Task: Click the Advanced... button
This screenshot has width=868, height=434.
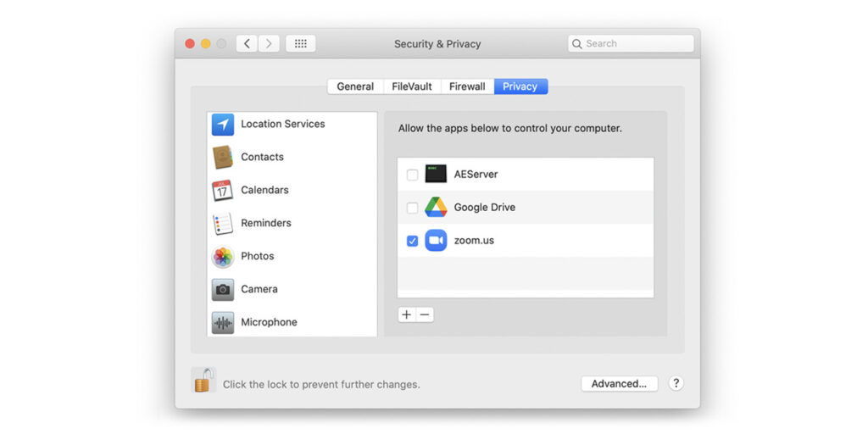Action: pos(619,384)
